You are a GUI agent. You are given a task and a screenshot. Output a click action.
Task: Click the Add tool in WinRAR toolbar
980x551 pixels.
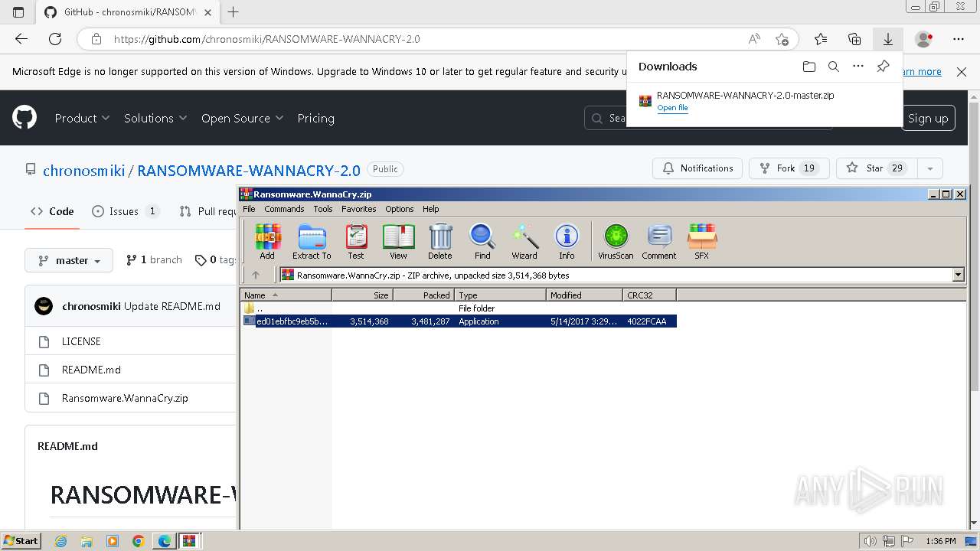pos(267,241)
